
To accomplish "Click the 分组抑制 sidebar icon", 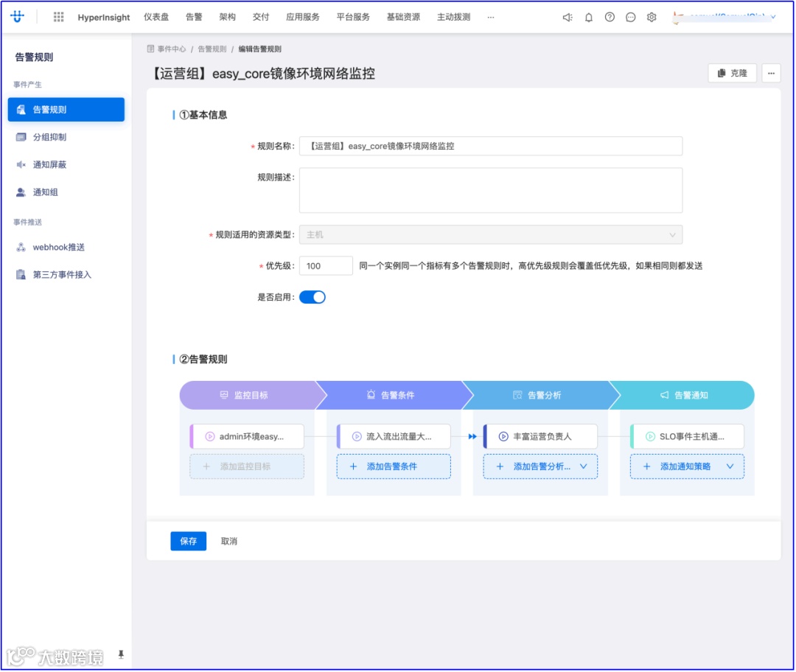I will click(21, 137).
